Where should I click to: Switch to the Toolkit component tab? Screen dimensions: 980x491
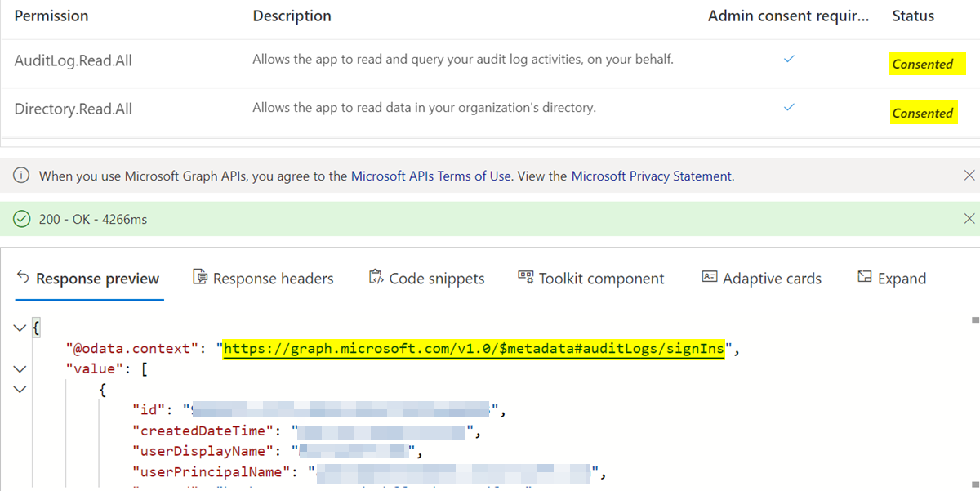pyautogui.click(x=591, y=279)
